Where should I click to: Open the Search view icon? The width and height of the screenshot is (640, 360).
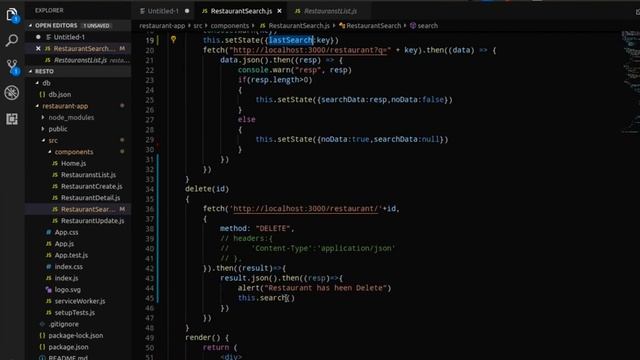(x=12, y=40)
